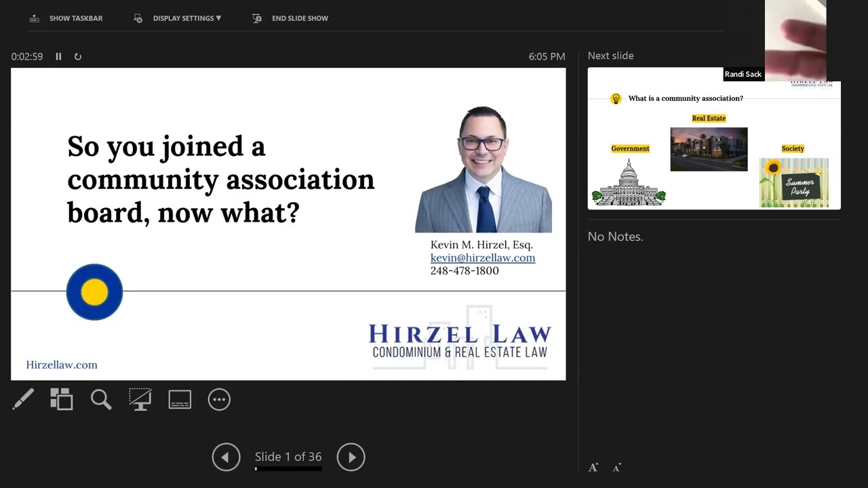
Task: Increase the notes text size
Action: [x=593, y=468]
